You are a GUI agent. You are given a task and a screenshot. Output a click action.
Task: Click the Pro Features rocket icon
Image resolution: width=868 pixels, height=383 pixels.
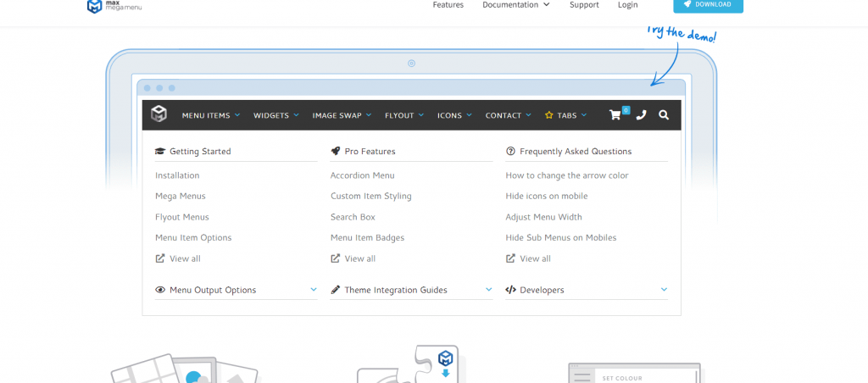(336, 152)
